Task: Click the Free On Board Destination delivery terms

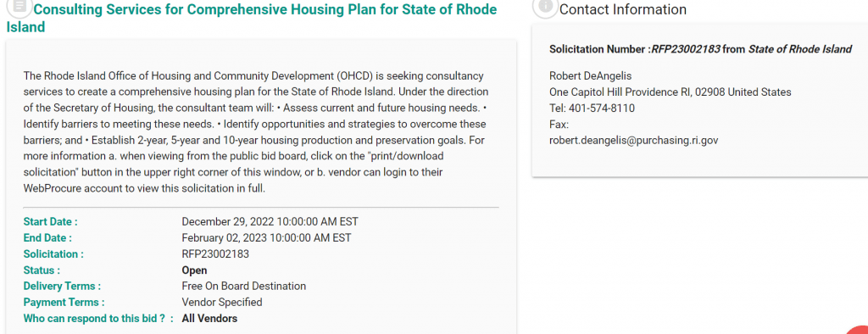Action: tap(243, 287)
